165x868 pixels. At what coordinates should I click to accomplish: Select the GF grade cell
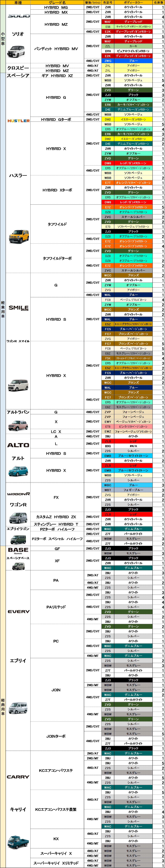[x=57, y=549]
